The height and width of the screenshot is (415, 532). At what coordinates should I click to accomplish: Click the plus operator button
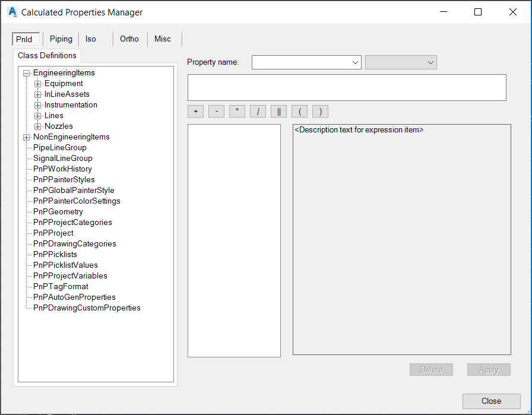(195, 111)
